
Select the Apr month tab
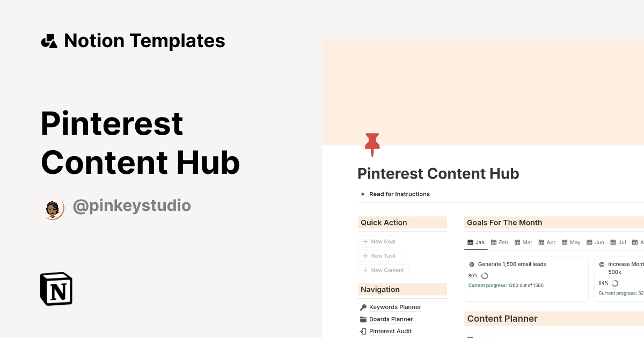(547, 242)
